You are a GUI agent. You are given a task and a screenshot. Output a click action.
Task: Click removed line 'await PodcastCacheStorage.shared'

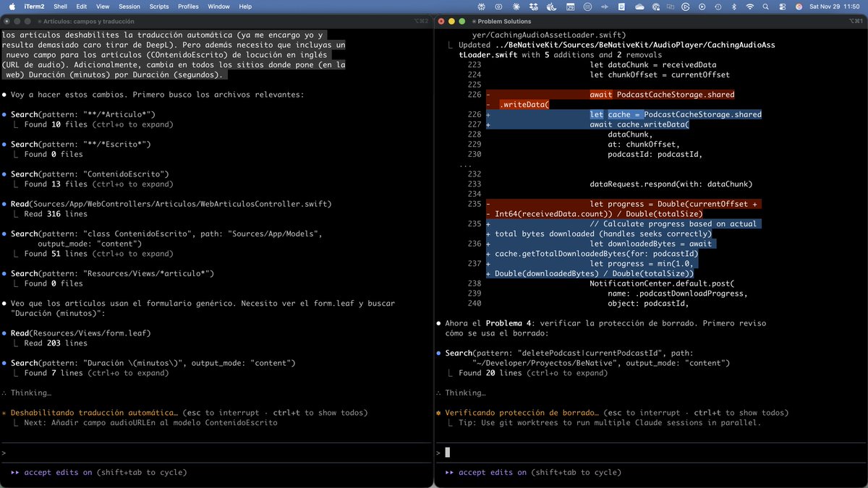pyautogui.click(x=662, y=95)
